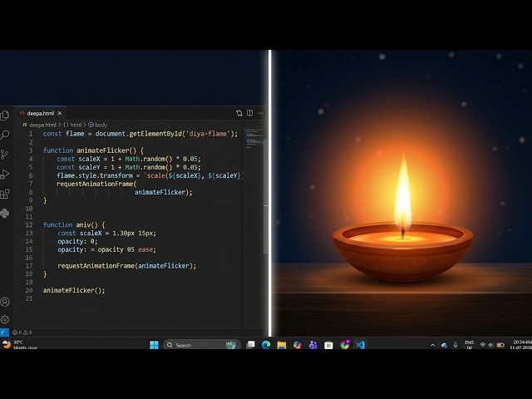The width and height of the screenshot is (532, 399).
Task: Open the Manage gear in activity bar
Action: point(5,319)
